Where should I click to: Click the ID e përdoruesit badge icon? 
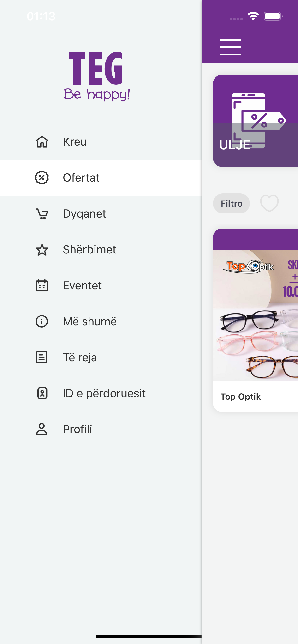pos(42,393)
